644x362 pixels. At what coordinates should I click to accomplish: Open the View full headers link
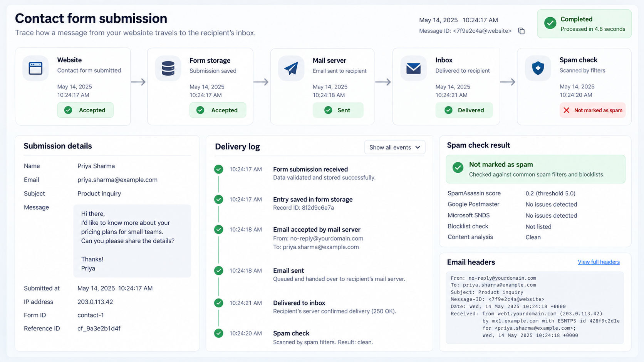point(599,262)
